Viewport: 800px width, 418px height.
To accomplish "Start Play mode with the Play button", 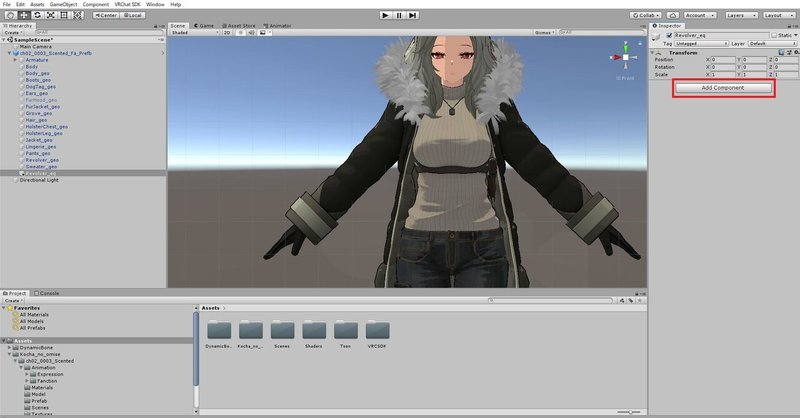I will pyautogui.click(x=385, y=15).
